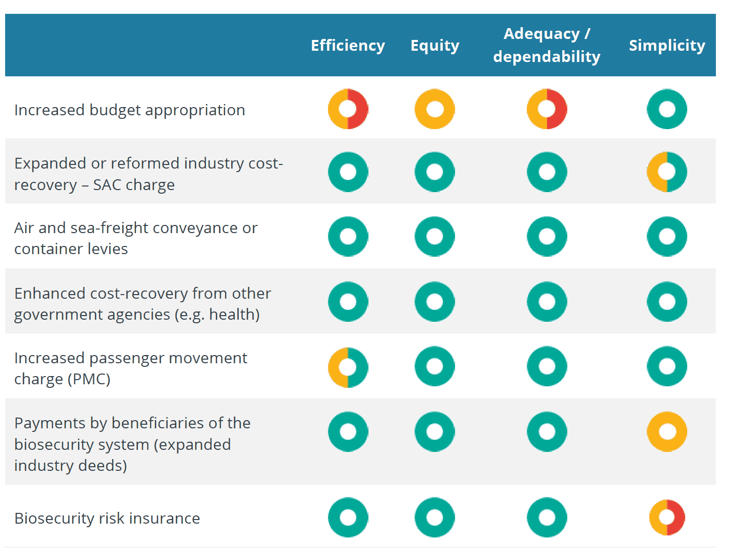Click the Equity icon for Increased budget appropriation
The image size is (740, 560).
pyautogui.click(x=435, y=109)
